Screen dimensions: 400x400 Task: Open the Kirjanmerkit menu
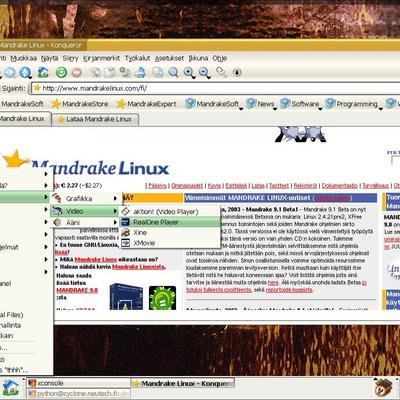[x=101, y=58]
